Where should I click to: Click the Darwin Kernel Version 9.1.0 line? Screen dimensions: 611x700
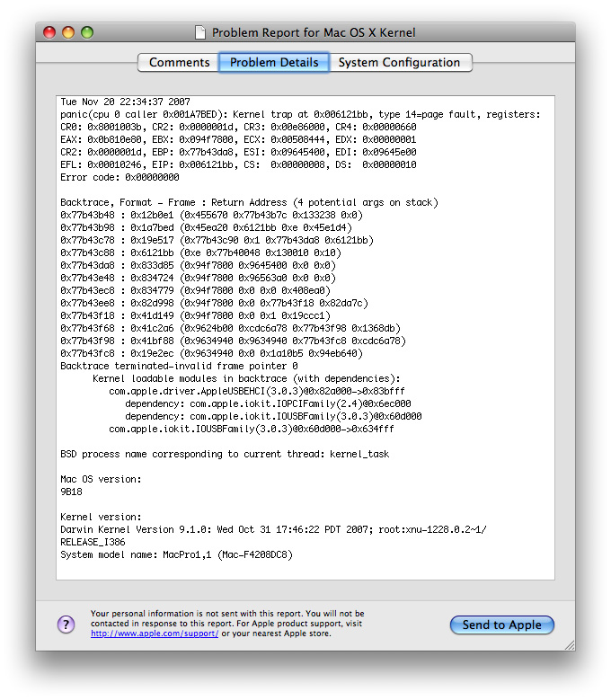point(273,529)
